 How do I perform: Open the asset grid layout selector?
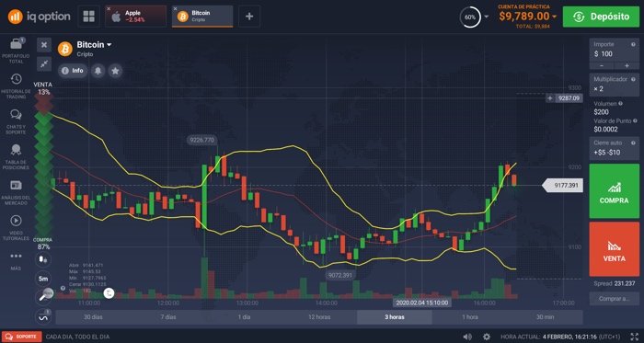[88, 17]
